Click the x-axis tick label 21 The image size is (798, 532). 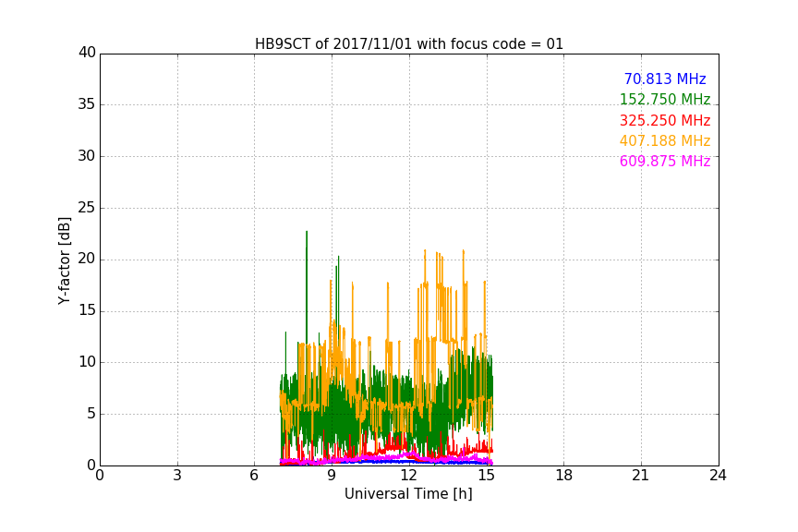point(641,476)
